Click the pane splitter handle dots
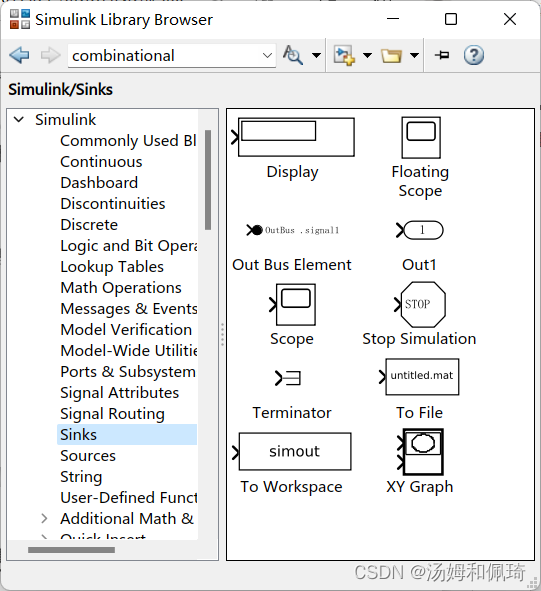 pos(222,334)
